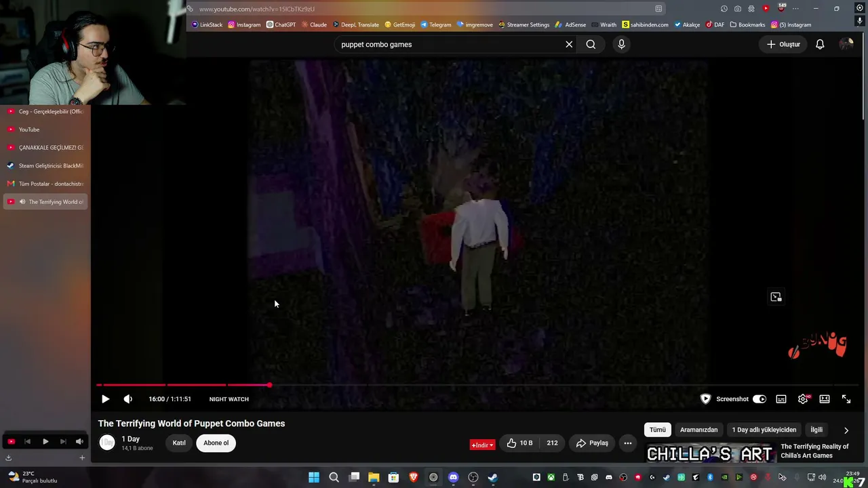868x488 pixels.
Task: Show more filter chips with the arrow
Action: [x=846, y=430]
